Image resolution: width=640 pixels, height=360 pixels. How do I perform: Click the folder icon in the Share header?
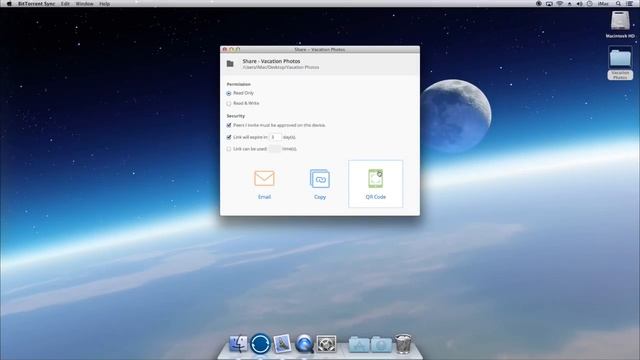click(x=230, y=64)
